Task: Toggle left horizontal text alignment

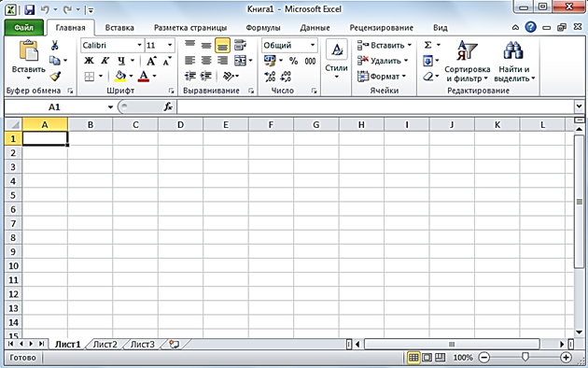Action: pos(190,61)
